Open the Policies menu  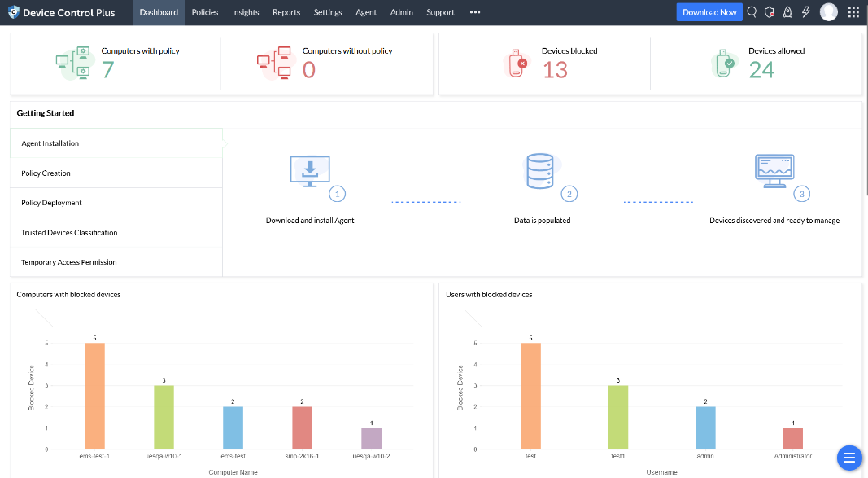tap(205, 12)
